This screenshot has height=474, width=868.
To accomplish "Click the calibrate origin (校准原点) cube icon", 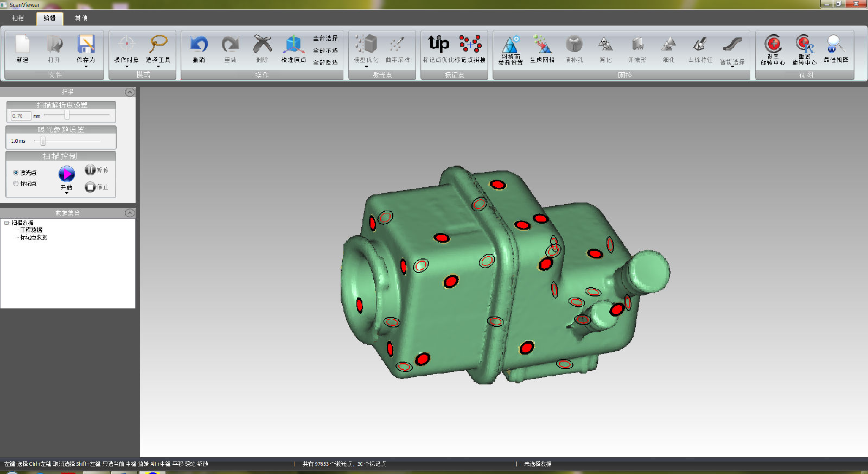I will [x=293, y=45].
